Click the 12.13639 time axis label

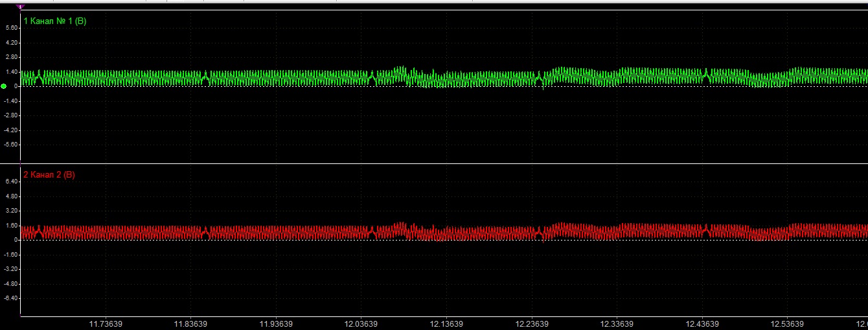pyautogui.click(x=446, y=324)
